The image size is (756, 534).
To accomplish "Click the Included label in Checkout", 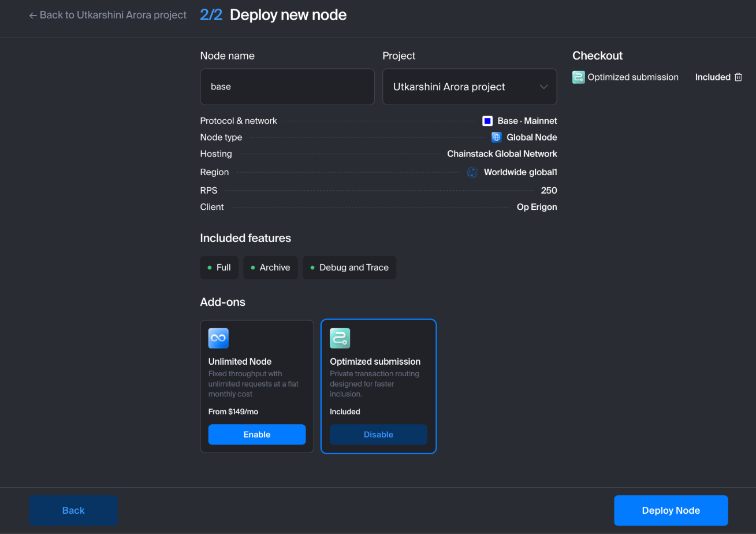I will pos(713,77).
